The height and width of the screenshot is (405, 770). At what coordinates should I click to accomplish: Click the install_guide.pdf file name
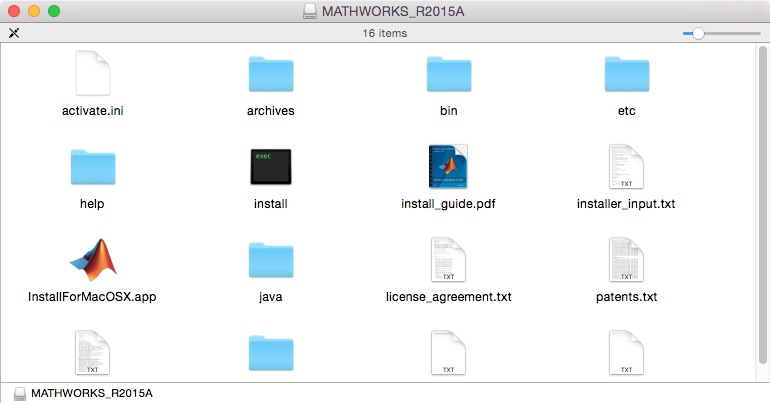tap(448, 204)
